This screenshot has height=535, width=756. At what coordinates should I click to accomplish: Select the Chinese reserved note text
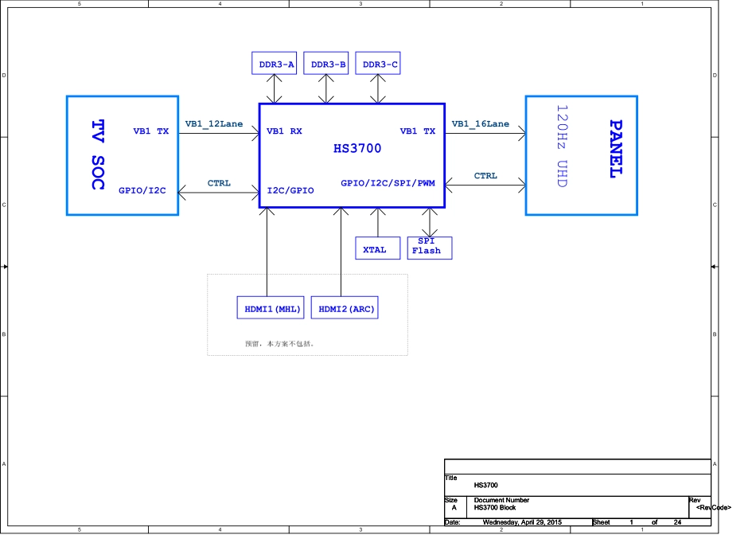point(280,344)
